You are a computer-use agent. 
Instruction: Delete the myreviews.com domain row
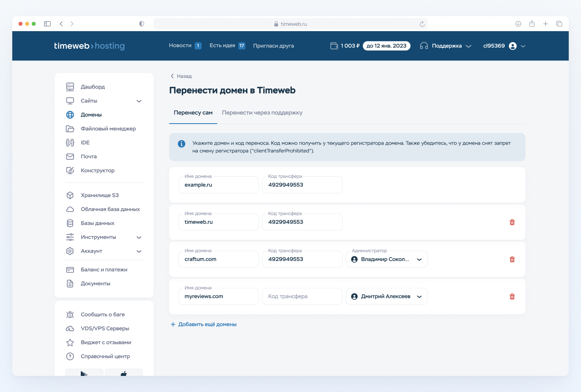(512, 296)
